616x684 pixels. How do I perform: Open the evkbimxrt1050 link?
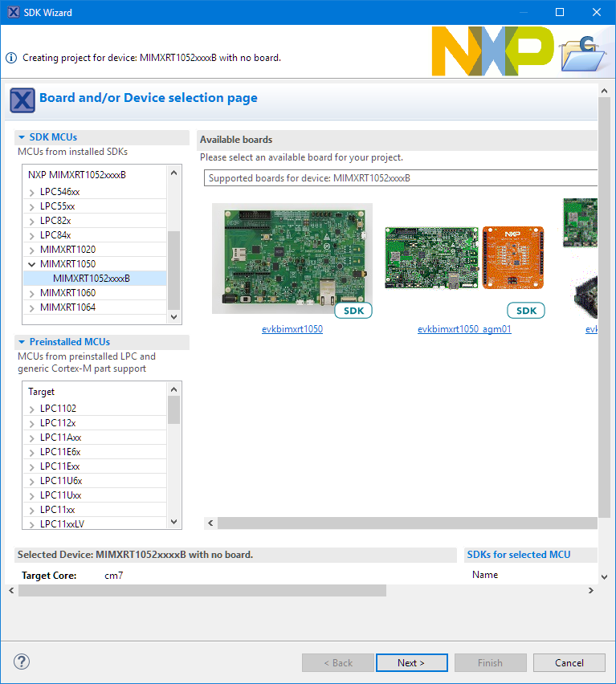(x=292, y=329)
